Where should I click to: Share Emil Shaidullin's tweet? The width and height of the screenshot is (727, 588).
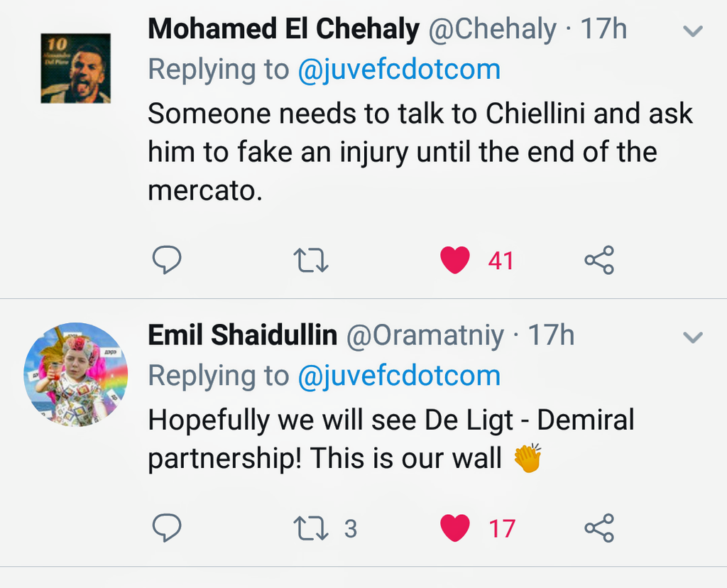click(599, 528)
